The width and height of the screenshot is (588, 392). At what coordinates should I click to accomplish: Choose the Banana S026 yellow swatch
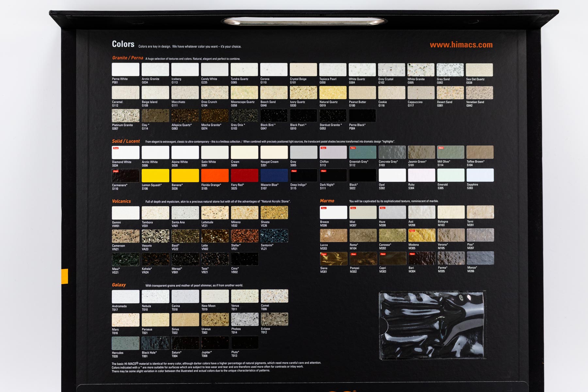[185, 175]
